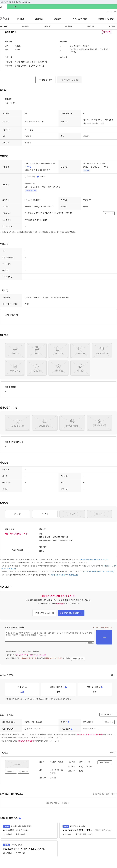Open the 취업지원 main menu
This screenshot has height=868, width=117.
(x=39, y=19)
